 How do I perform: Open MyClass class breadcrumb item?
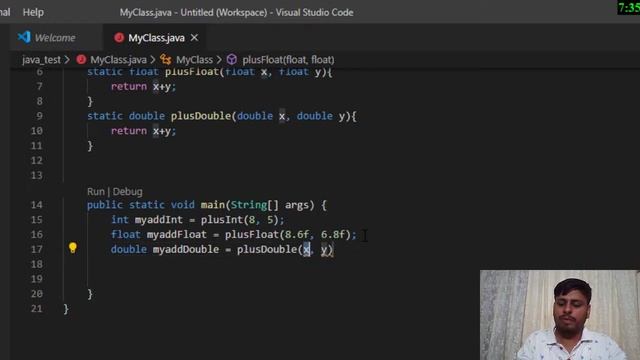coord(194,60)
